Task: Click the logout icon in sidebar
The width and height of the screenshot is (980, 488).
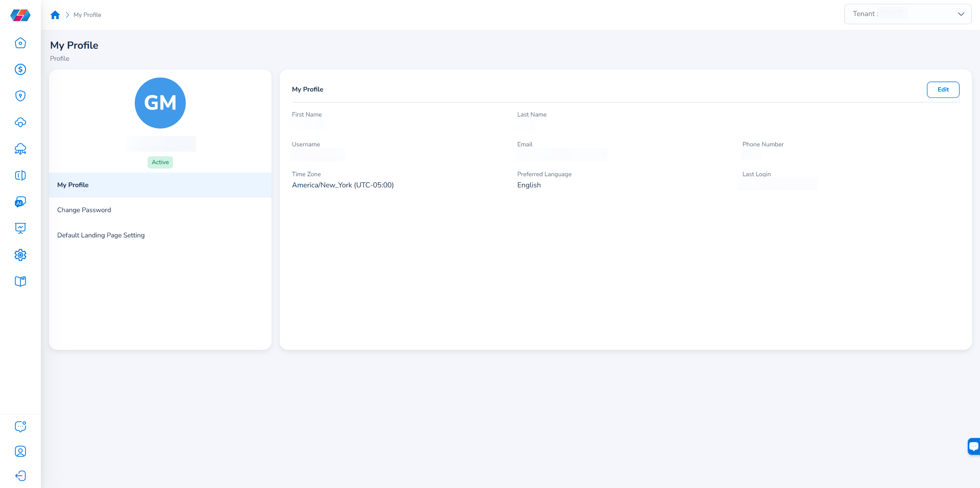Action: [x=20, y=476]
